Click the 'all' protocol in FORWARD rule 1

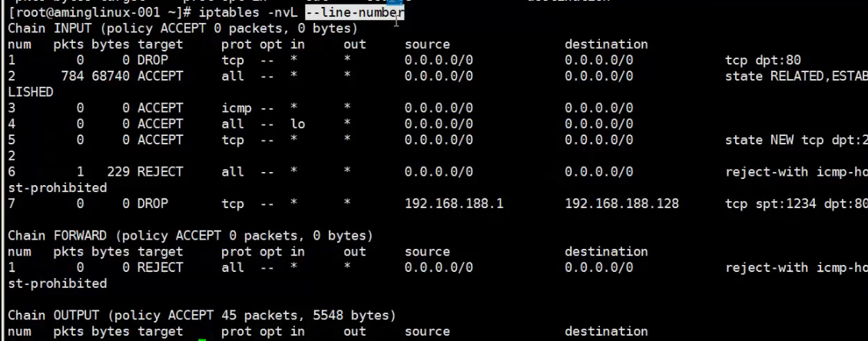(233, 267)
